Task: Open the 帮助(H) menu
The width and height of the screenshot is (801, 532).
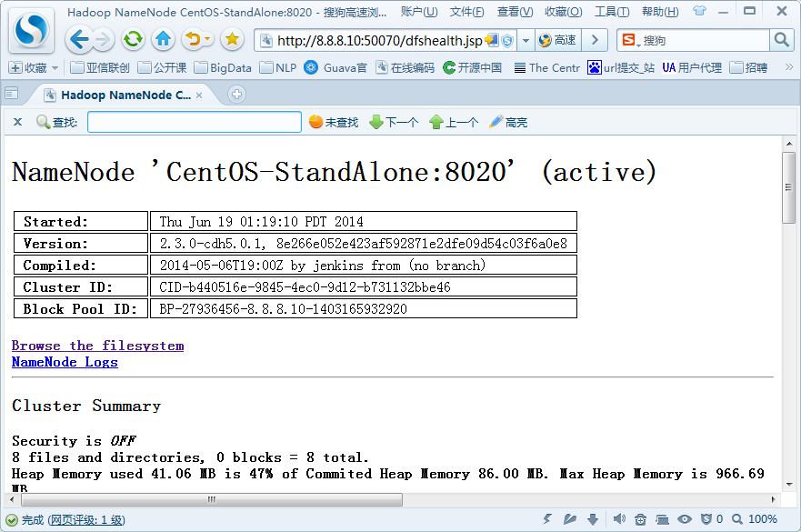Action: click(x=660, y=12)
